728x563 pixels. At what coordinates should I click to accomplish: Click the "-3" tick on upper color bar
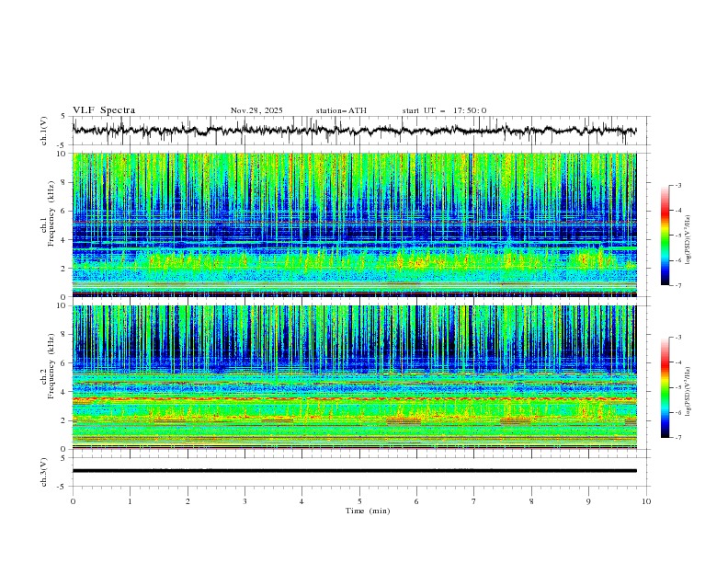(678, 185)
